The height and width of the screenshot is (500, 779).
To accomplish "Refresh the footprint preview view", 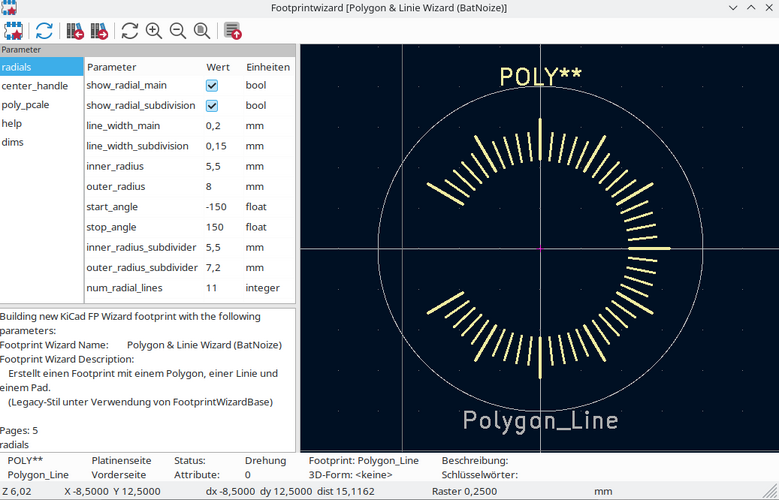I will pos(130,31).
